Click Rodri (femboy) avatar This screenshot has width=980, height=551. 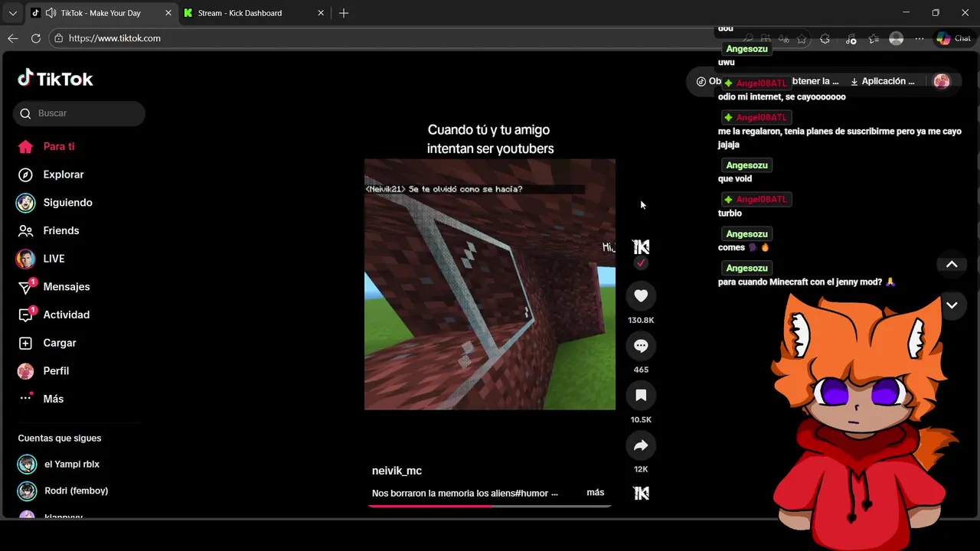pyautogui.click(x=27, y=491)
